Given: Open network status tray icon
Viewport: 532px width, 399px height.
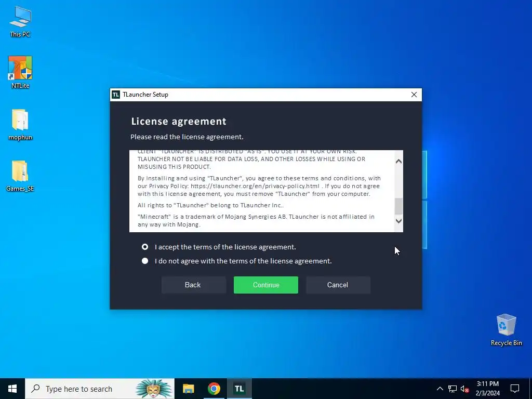Looking at the screenshot, I should [453, 389].
